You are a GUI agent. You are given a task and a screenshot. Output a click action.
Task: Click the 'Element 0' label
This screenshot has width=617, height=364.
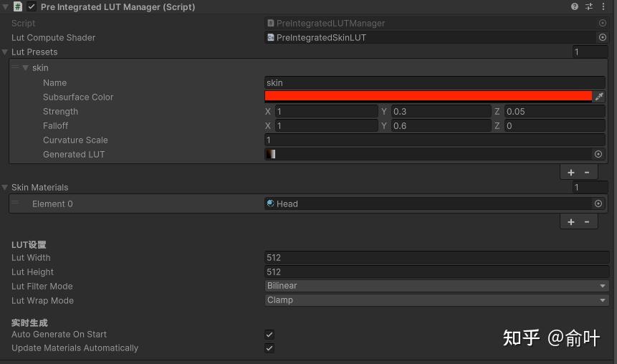coord(52,203)
